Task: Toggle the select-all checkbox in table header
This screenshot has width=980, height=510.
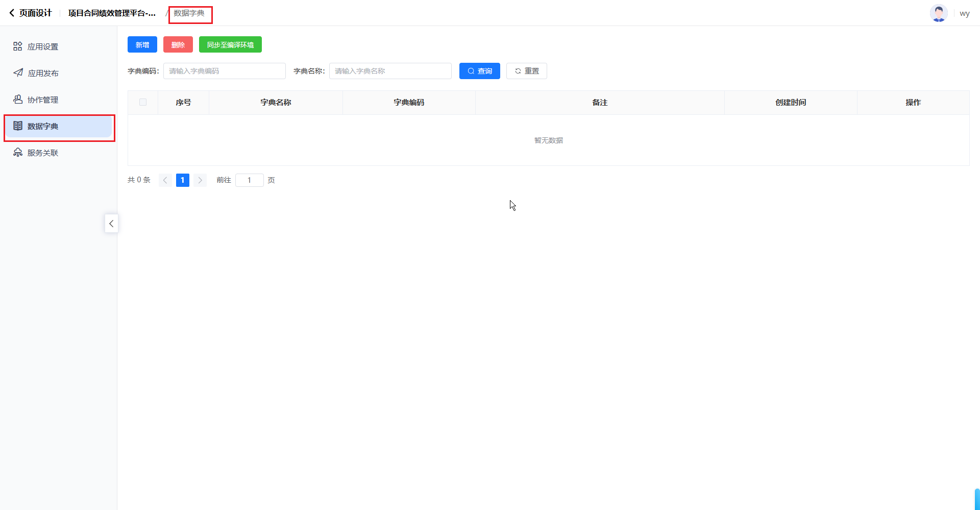Action: 143,103
